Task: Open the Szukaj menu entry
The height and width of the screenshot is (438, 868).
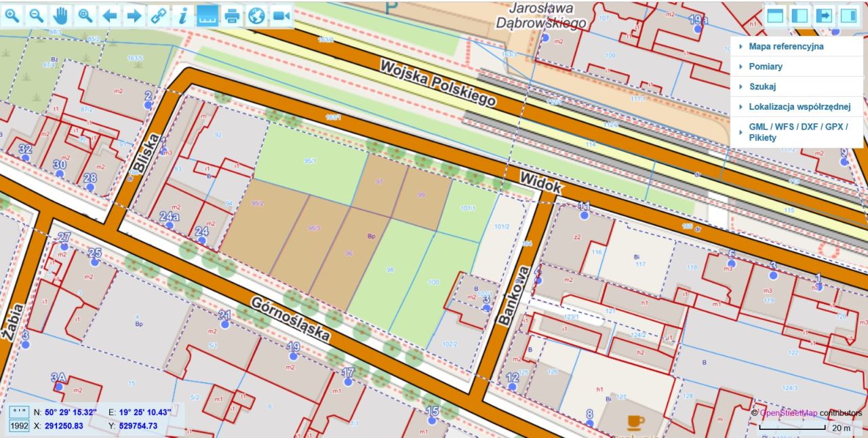Action: click(x=763, y=86)
